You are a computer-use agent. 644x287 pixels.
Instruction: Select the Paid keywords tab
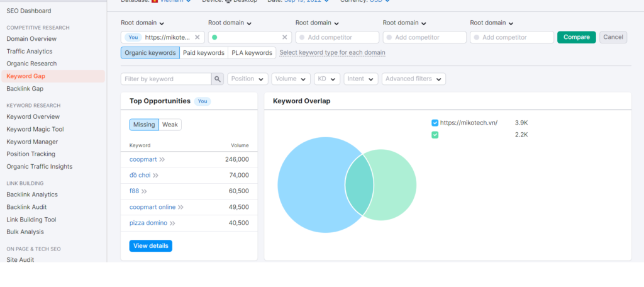coord(203,53)
